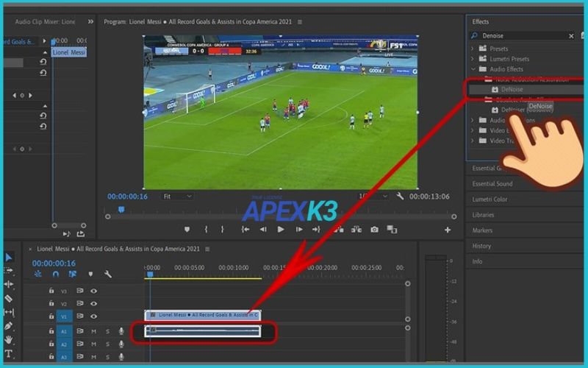Image resolution: width=588 pixels, height=368 pixels.
Task: Toggle timeline snap magnet icon
Action: pos(55,274)
